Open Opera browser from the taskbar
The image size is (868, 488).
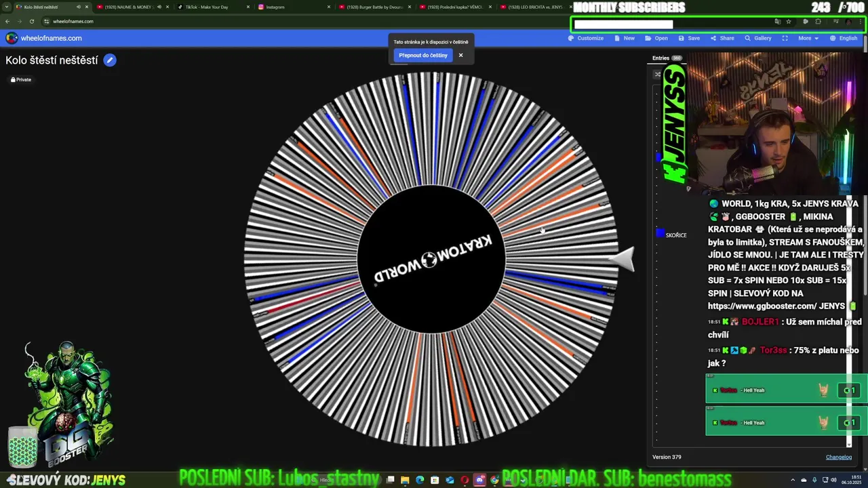[465, 480]
